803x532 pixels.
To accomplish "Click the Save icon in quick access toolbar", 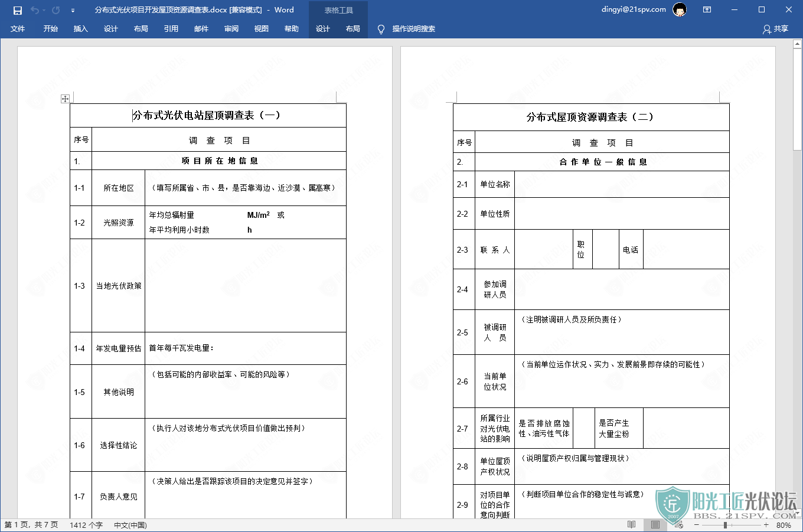I will [18, 10].
